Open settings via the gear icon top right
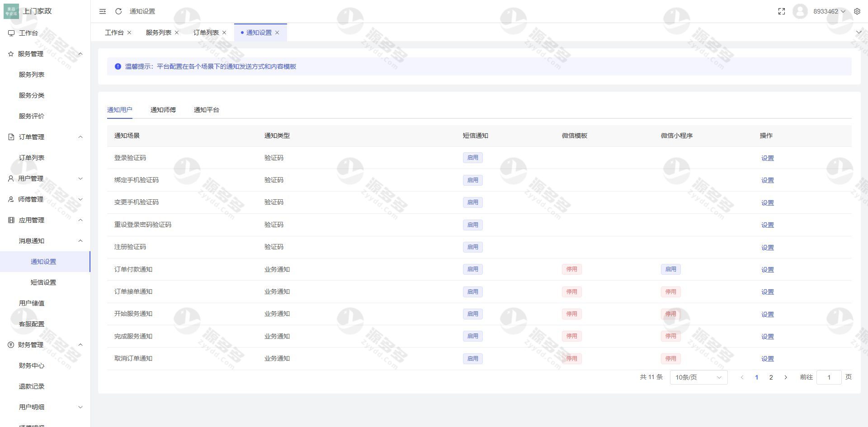This screenshot has width=868, height=427. click(x=857, y=11)
